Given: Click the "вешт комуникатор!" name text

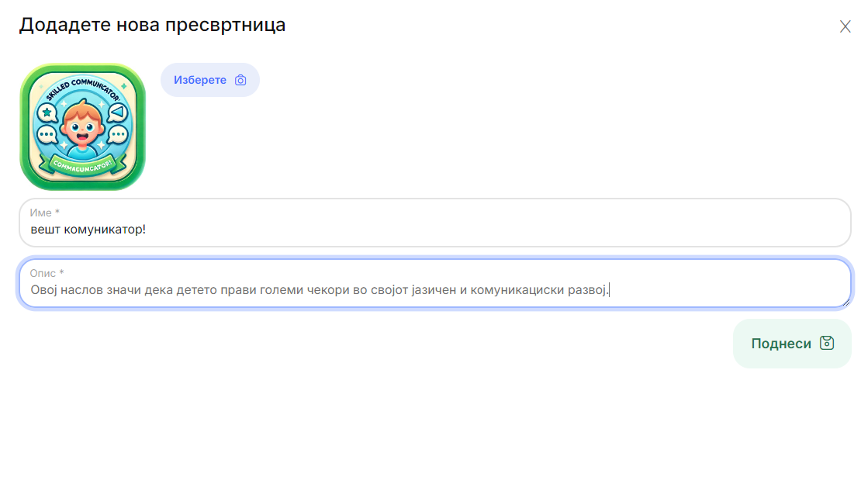Looking at the screenshot, I should (x=88, y=230).
